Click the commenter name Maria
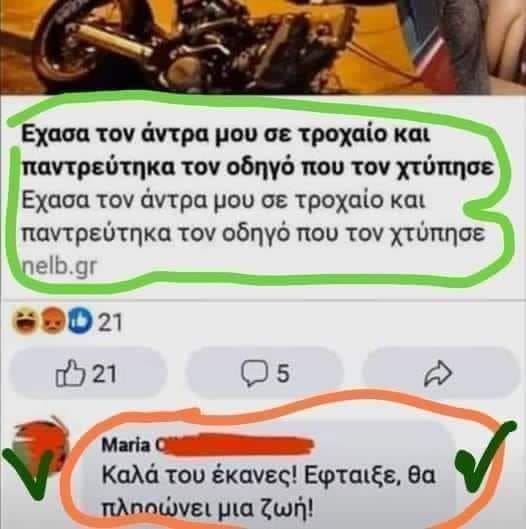 [126, 445]
